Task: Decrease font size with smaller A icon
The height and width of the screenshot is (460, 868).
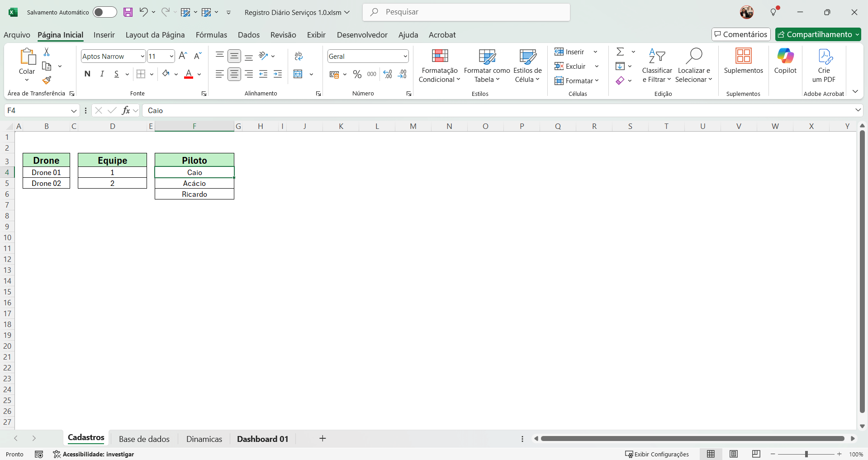Action: 198,56
